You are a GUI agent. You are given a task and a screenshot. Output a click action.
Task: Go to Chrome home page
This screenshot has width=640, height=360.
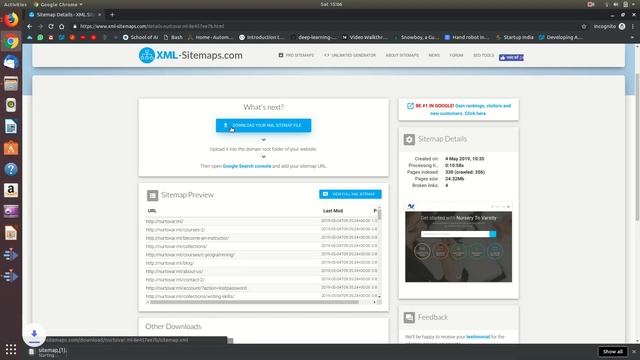tap(62, 26)
